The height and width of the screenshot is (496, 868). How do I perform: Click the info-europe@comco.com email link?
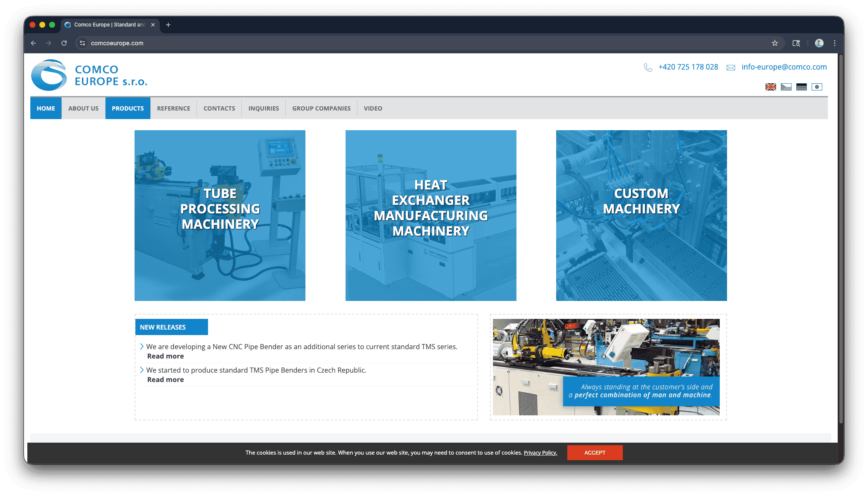(x=784, y=67)
